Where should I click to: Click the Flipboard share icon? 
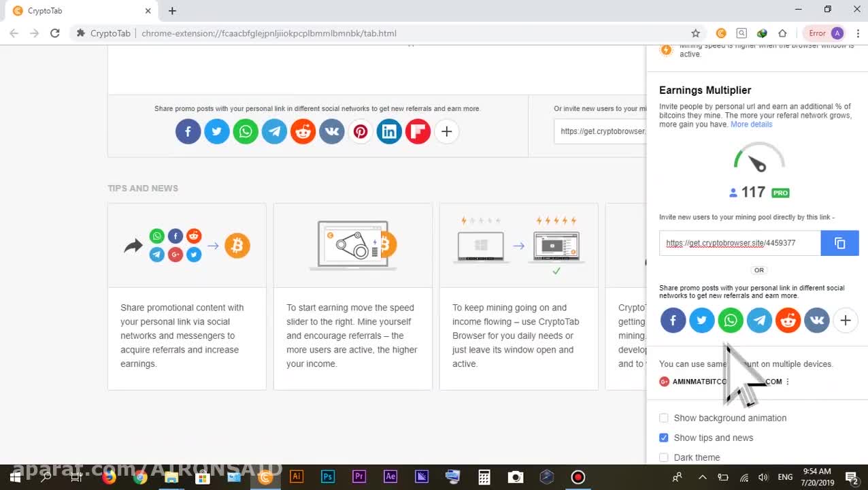(x=418, y=131)
